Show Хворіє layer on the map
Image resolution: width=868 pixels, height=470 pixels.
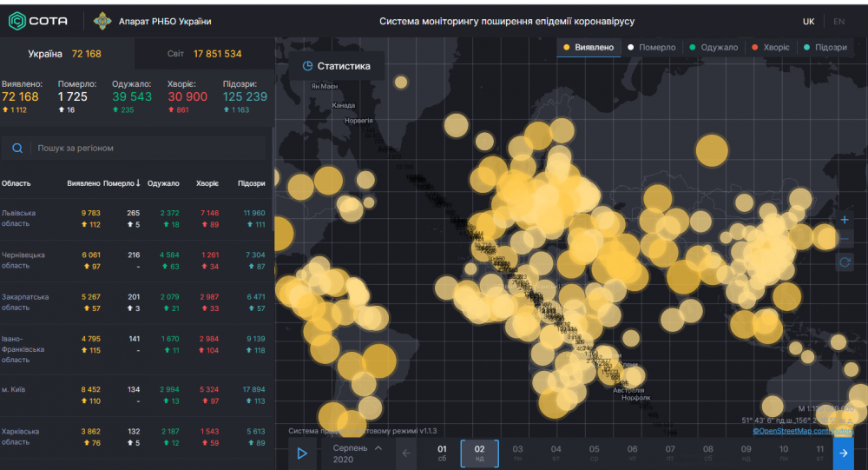771,48
